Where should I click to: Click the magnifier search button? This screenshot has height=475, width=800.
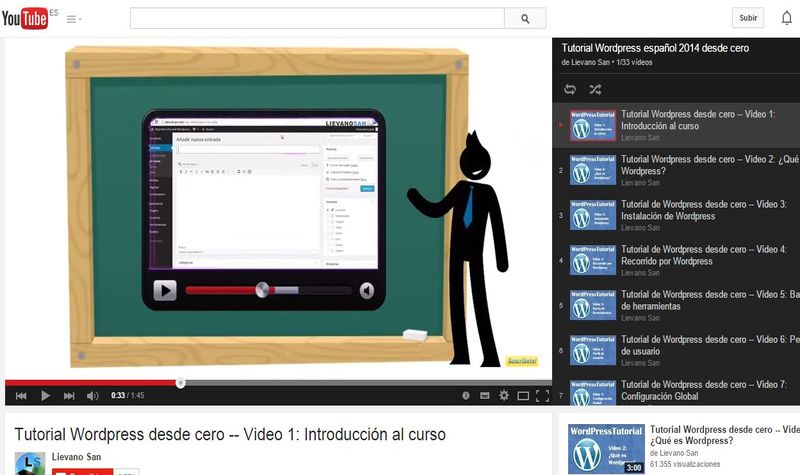pyautogui.click(x=525, y=18)
